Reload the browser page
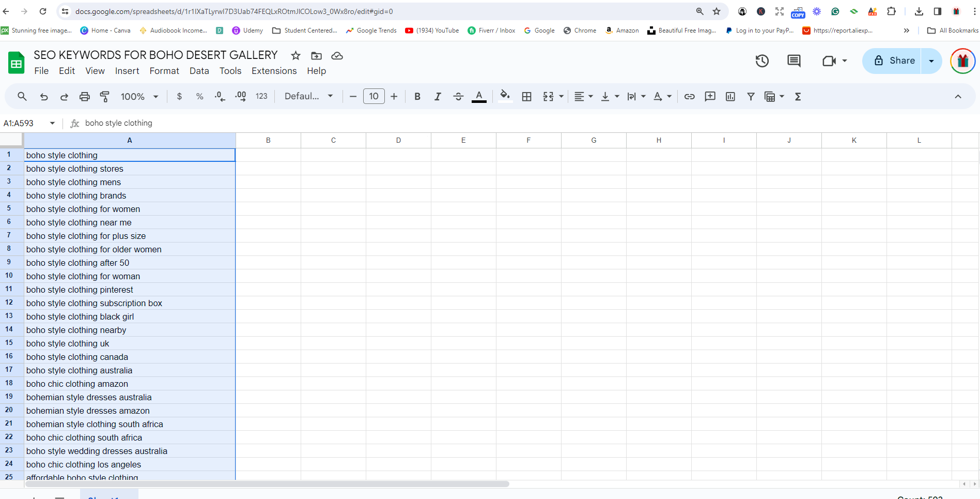The image size is (980, 499). [43, 11]
